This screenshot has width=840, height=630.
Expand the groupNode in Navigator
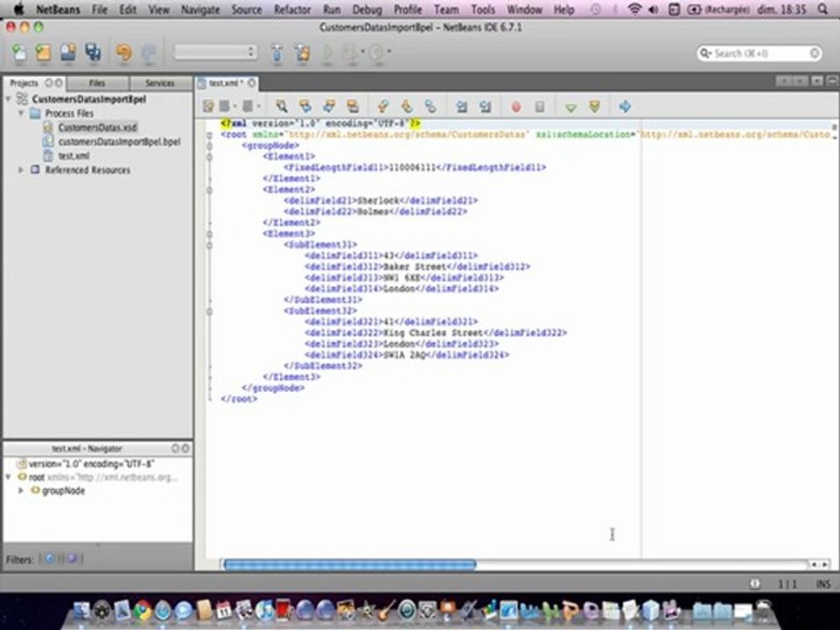point(21,490)
